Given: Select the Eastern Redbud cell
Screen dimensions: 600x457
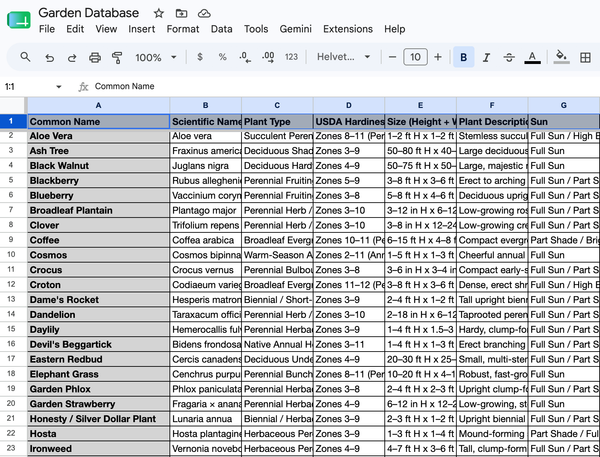Looking at the screenshot, I should [x=99, y=359].
